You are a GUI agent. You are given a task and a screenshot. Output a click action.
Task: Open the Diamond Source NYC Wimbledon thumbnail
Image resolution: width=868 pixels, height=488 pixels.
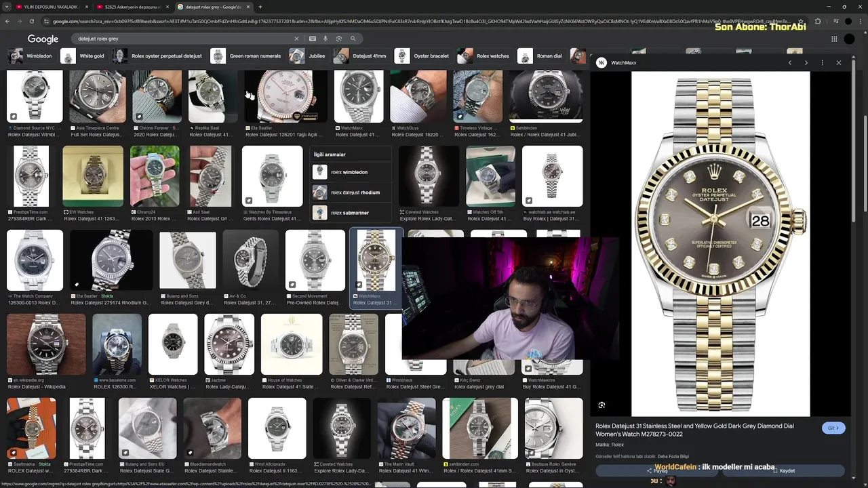point(35,96)
